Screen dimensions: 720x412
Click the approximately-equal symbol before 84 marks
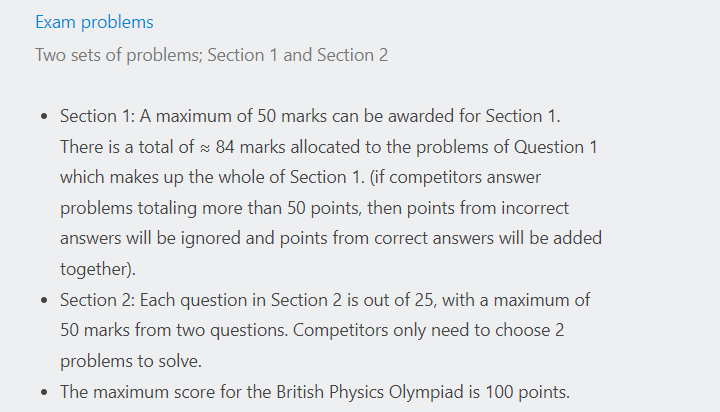click(x=205, y=148)
